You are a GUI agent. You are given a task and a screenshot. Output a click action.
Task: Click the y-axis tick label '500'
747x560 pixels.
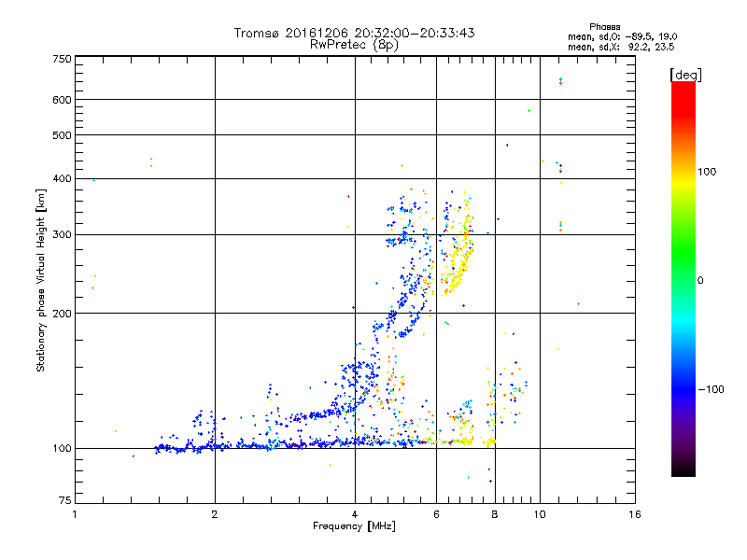tap(62, 135)
